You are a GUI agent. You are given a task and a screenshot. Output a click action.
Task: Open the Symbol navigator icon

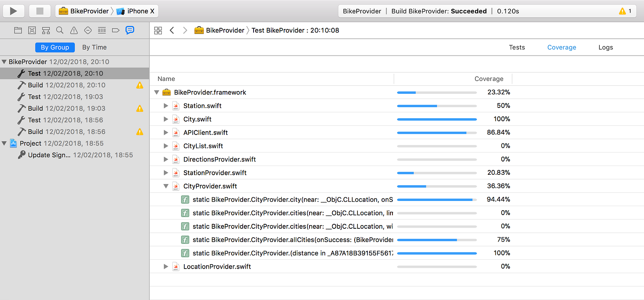[46, 30]
